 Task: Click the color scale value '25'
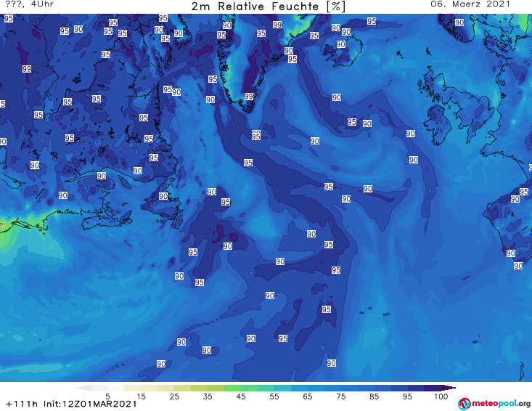(x=174, y=396)
